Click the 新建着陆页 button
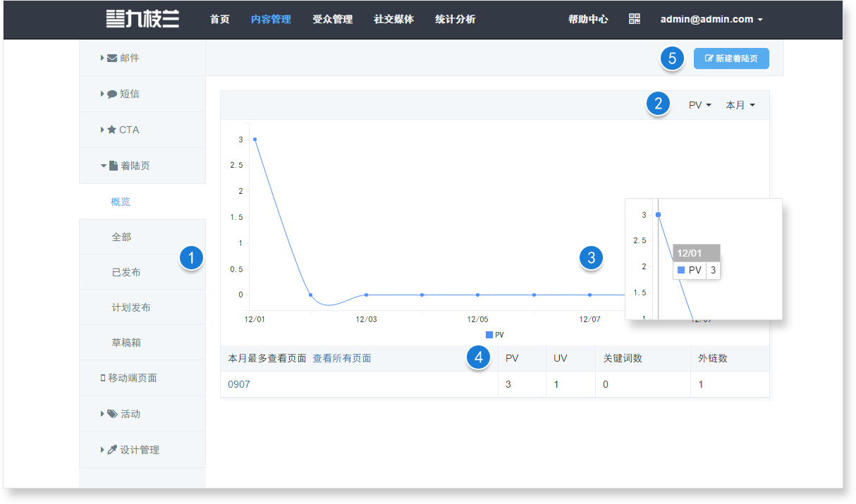856x504 pixels. click(731, 59)
